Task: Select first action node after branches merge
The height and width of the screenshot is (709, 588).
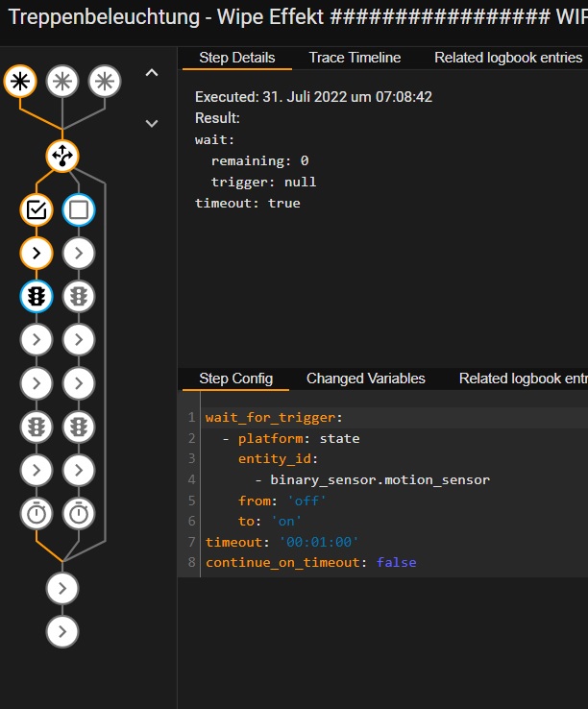Action: [62, 589]
